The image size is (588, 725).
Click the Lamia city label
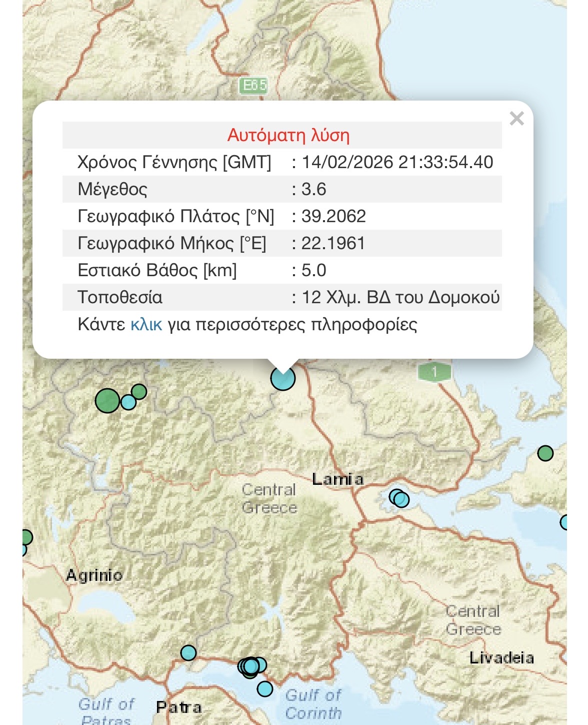[337, 479]
